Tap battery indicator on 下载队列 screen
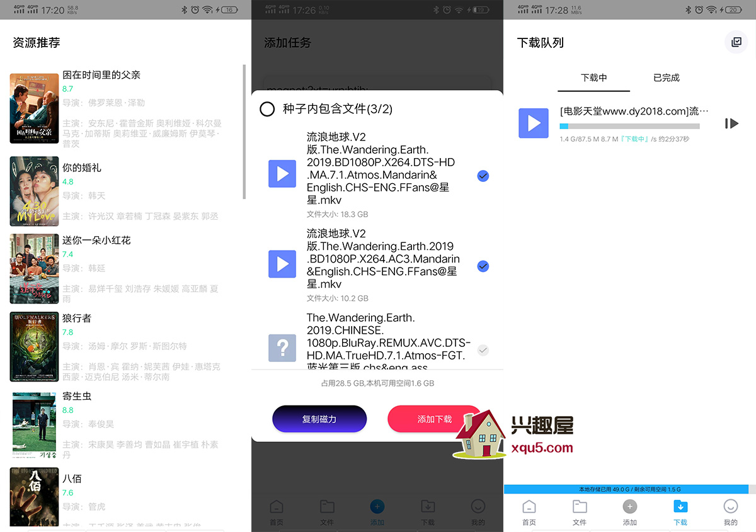Viewport: 756px width, 532px height. coord(733,9)
